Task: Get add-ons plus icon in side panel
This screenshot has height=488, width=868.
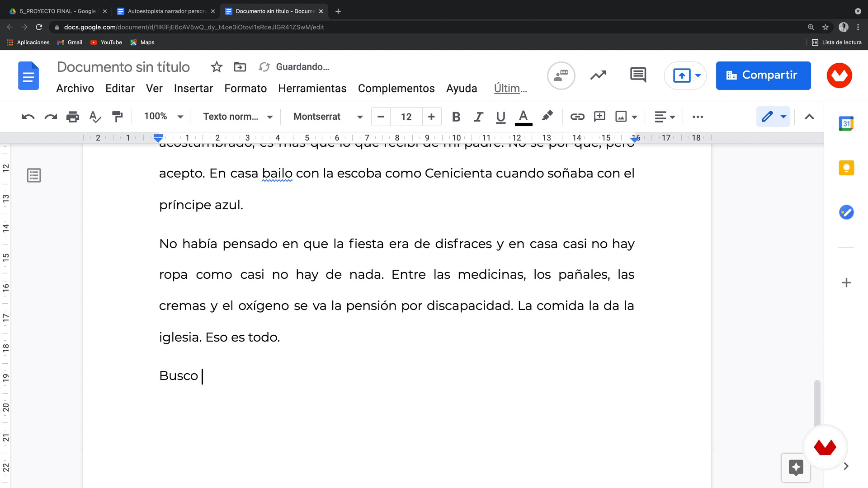Action: [x=846, y=283]
